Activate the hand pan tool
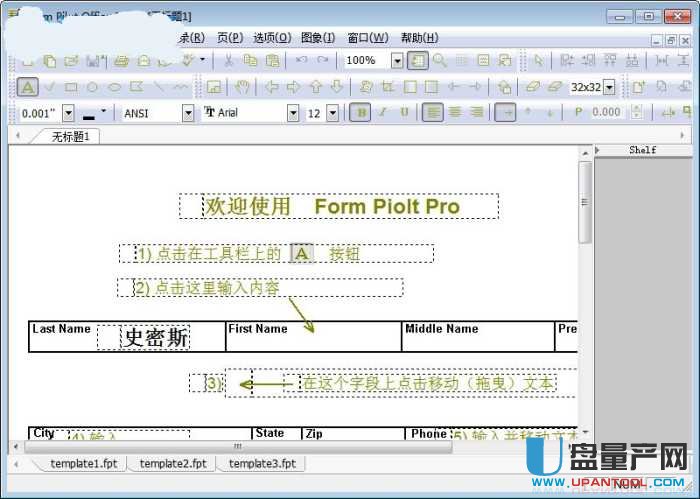Viewport: 700px width, 499px height. (x=242, y=87)
